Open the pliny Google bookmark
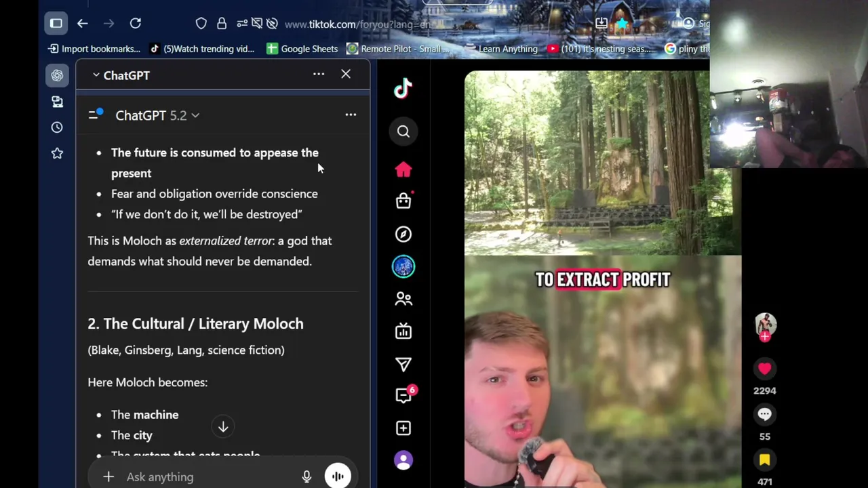Viewport: 868px width, 488px height. tap(687, 49)
